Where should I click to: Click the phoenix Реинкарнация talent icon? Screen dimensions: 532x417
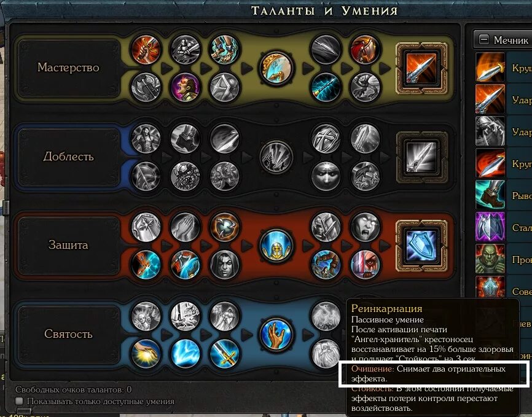click(326, 316)
